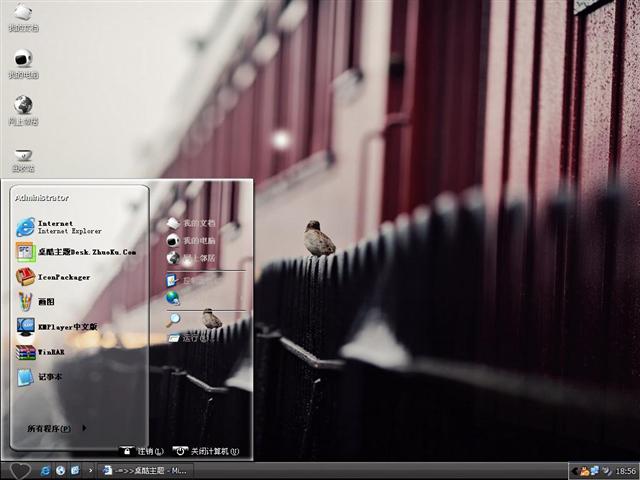
Task: Open 记事本 notepad entry
Action: coord(39,377)
